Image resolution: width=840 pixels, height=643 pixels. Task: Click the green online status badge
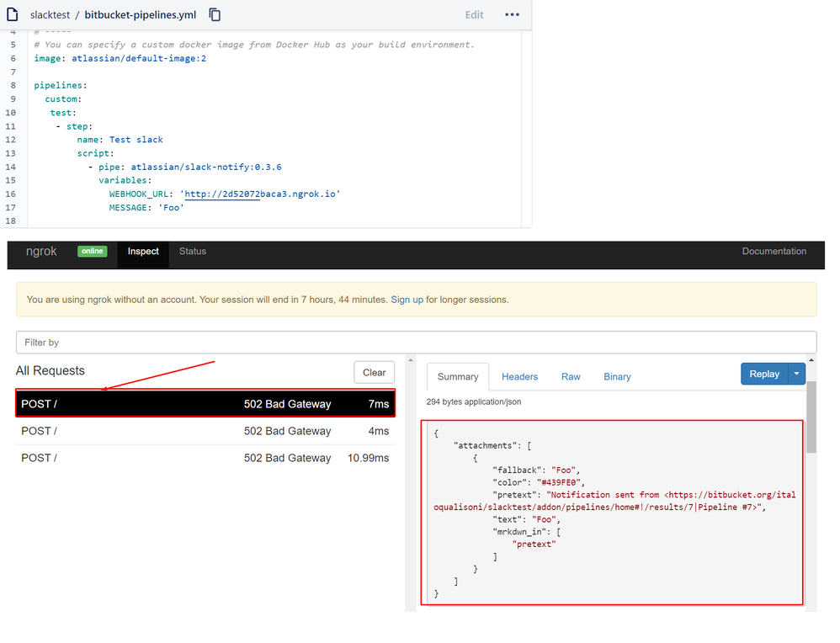pyautogui.click(x=92, y=251)
